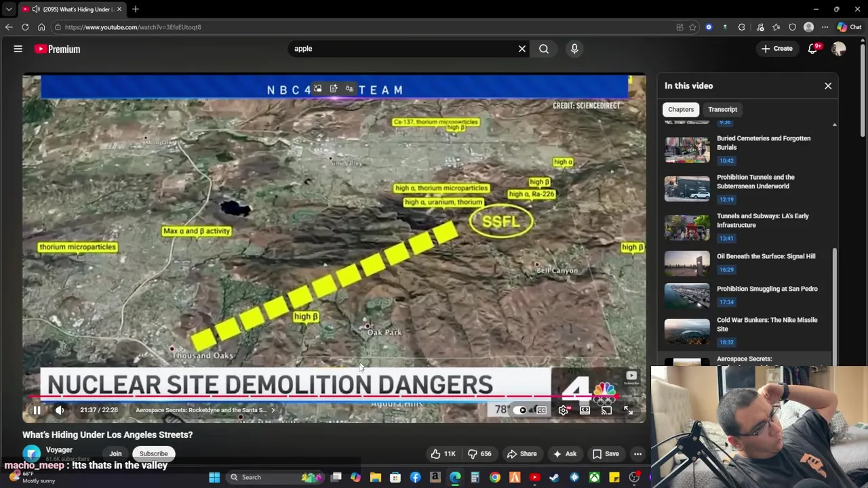The height and width of the screenshot is (488, 868).
Task: Open player settings gear
Action: pyautogui.click(x=563, y=410)
